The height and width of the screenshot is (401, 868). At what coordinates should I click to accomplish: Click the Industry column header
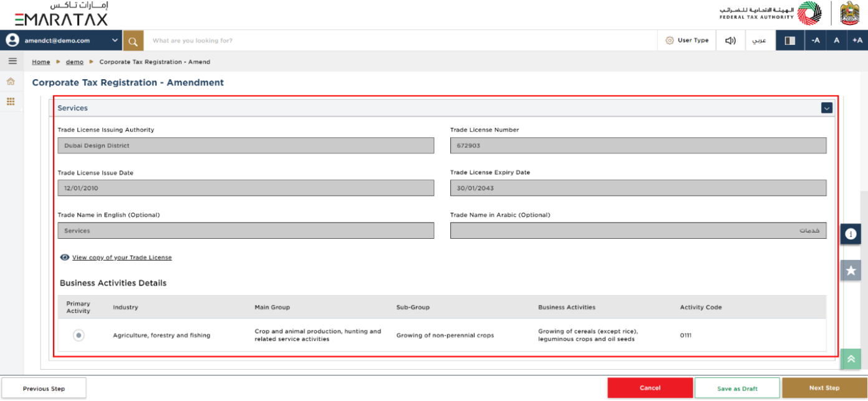[125, 307]
